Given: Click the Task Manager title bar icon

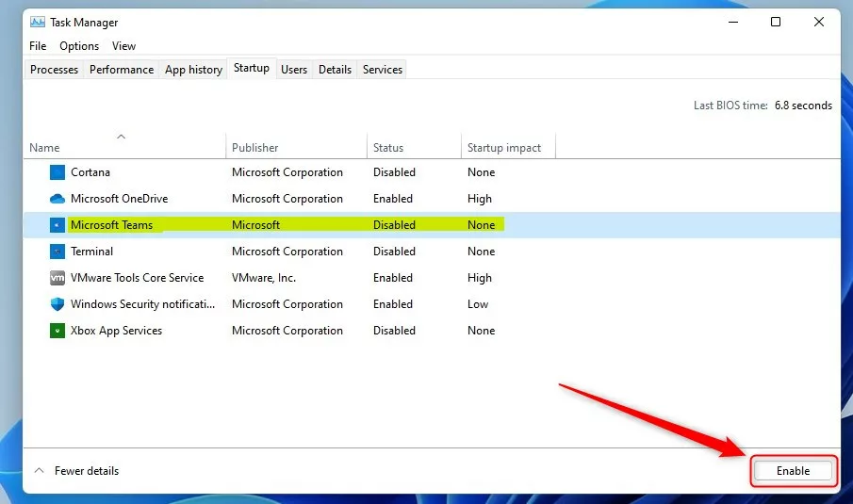Looking at the screenshot, I should 38,22.
